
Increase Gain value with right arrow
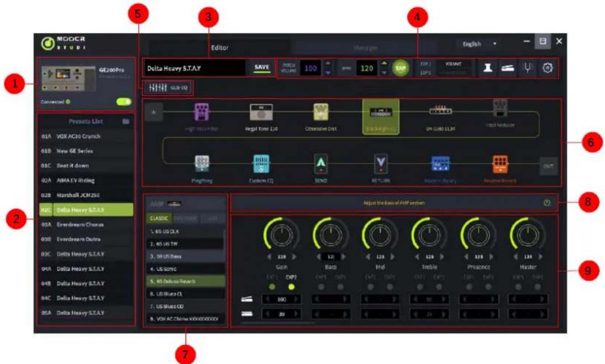click(294, 256)
